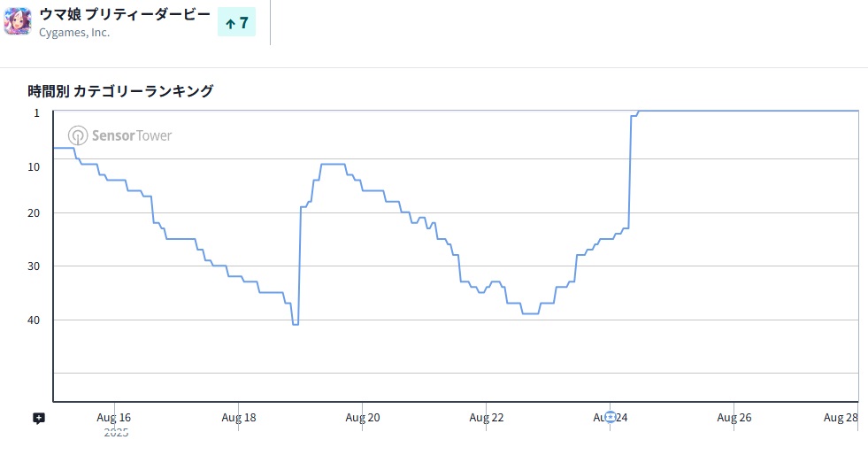
Task: Open the ウマ娘 プリティーダービー app title
Action: [x=125, y=15]
